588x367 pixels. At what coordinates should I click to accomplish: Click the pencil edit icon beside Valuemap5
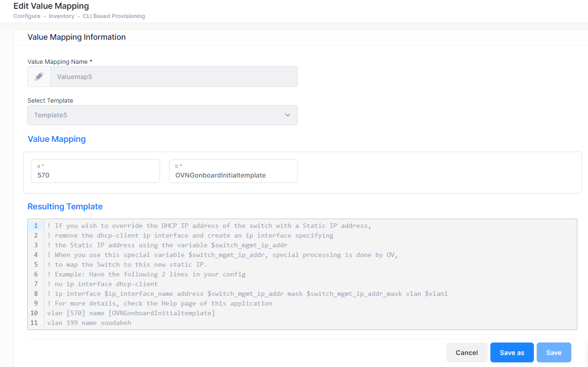[39, 77]
